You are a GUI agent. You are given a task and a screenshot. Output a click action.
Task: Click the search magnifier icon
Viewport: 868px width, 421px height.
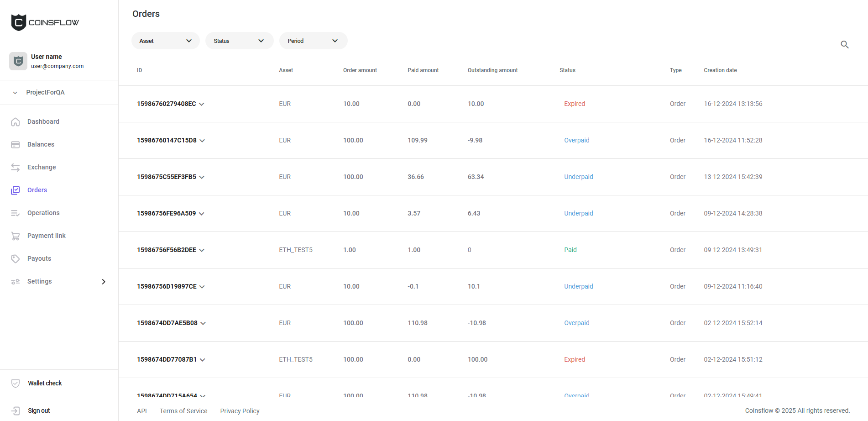(844, 44)
